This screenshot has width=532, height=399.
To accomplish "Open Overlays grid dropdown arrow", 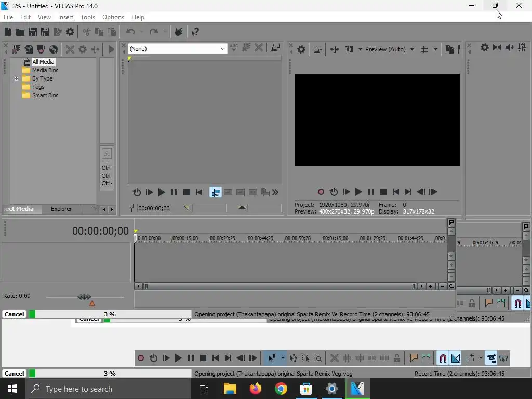I will pos(435,49).
